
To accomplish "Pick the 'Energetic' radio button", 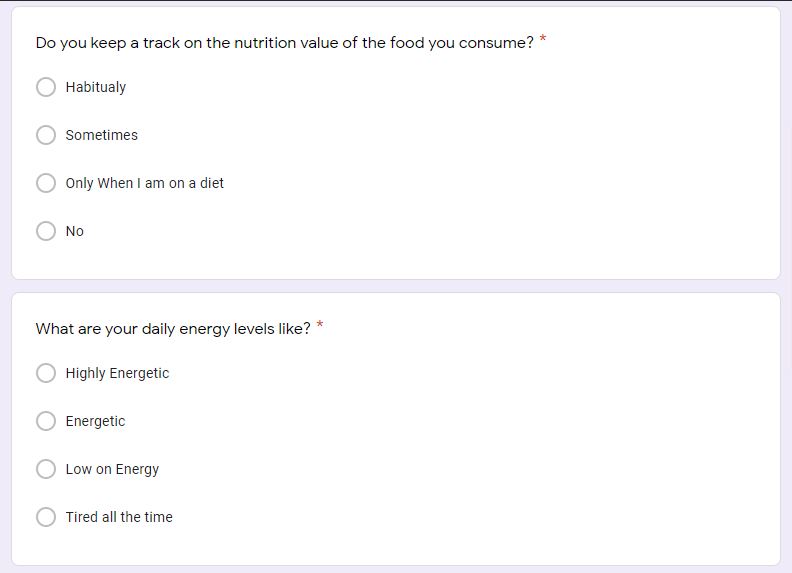I will 46,421.
